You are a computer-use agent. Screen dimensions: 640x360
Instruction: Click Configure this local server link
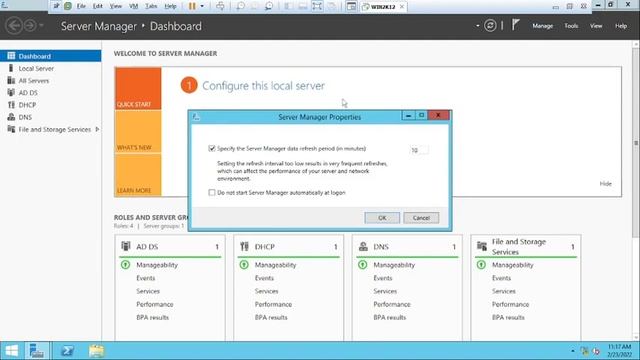click(264, 86)
